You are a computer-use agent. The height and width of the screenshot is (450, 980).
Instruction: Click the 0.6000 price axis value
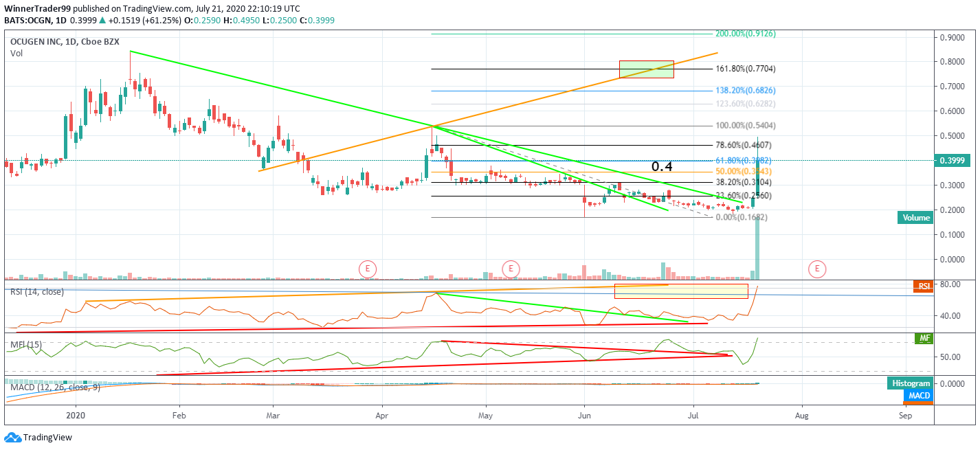point(953,111)
